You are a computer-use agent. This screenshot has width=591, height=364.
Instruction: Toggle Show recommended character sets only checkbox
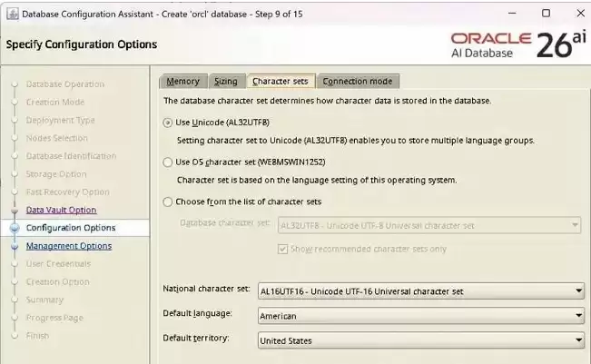(282, 249)
